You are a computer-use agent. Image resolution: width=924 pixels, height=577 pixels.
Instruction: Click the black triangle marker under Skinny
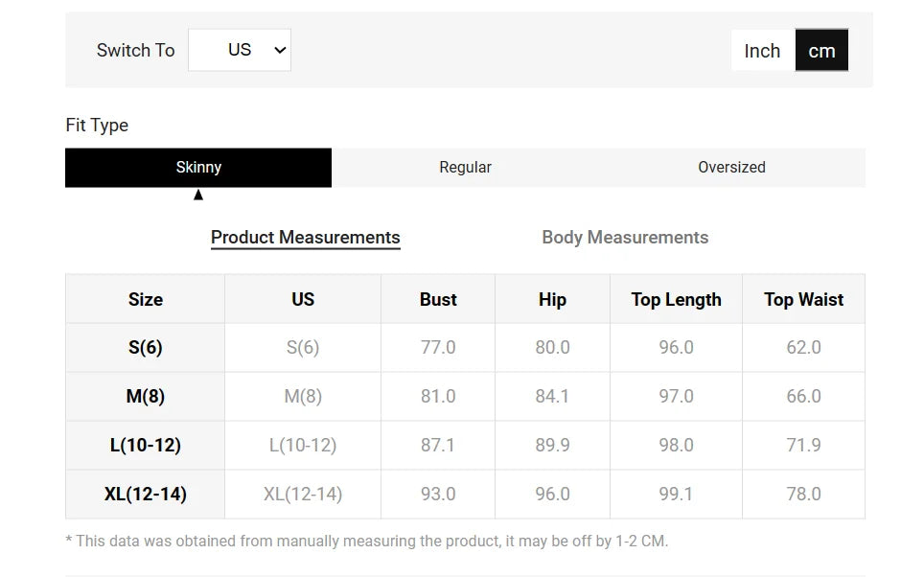point(198,195)
